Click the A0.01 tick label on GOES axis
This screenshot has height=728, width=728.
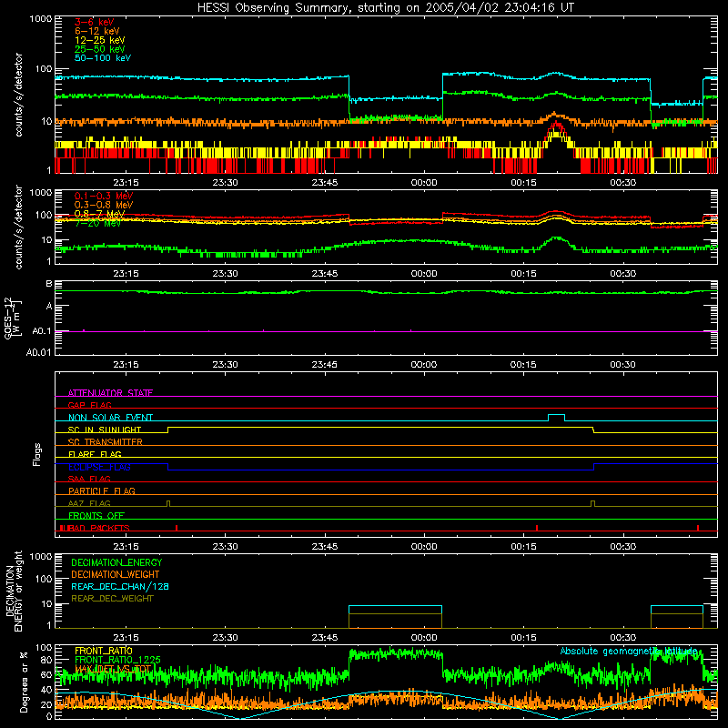pos(38,352)
